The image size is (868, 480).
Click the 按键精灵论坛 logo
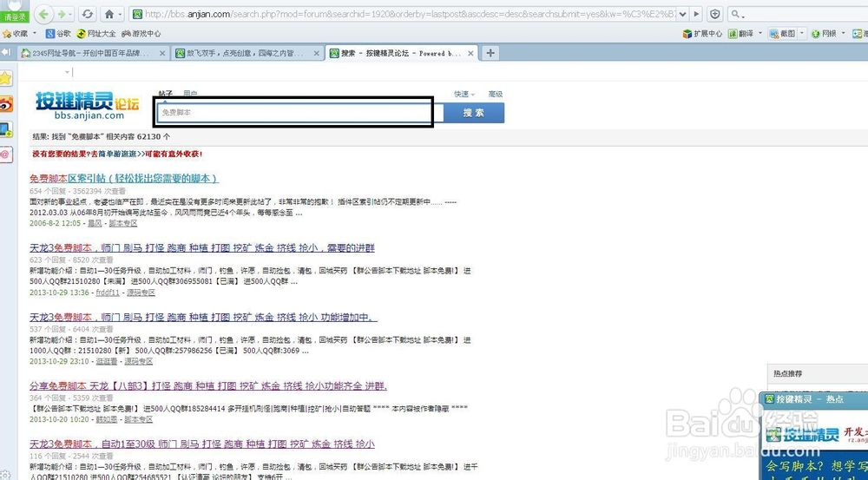coord(87,106)
